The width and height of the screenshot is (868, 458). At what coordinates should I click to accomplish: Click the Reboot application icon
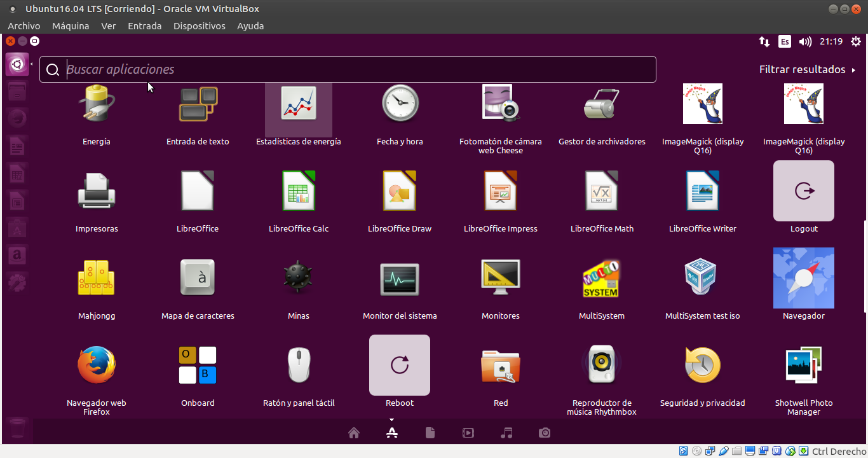point(400,365)
